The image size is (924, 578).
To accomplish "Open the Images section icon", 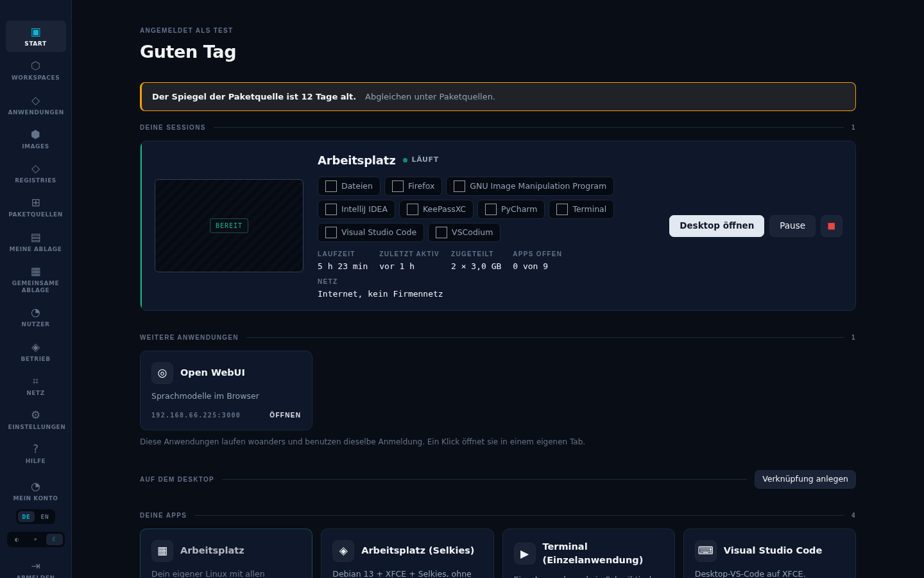I will coord(35,134).
